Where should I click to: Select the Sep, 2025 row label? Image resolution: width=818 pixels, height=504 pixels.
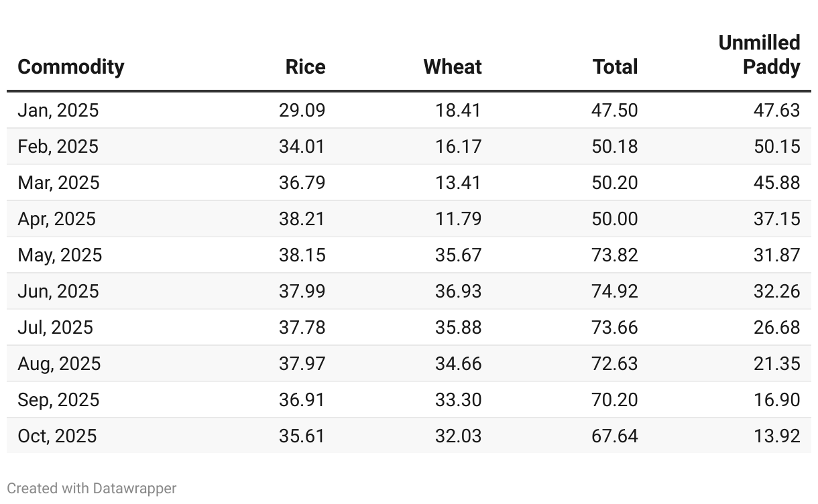58,399
